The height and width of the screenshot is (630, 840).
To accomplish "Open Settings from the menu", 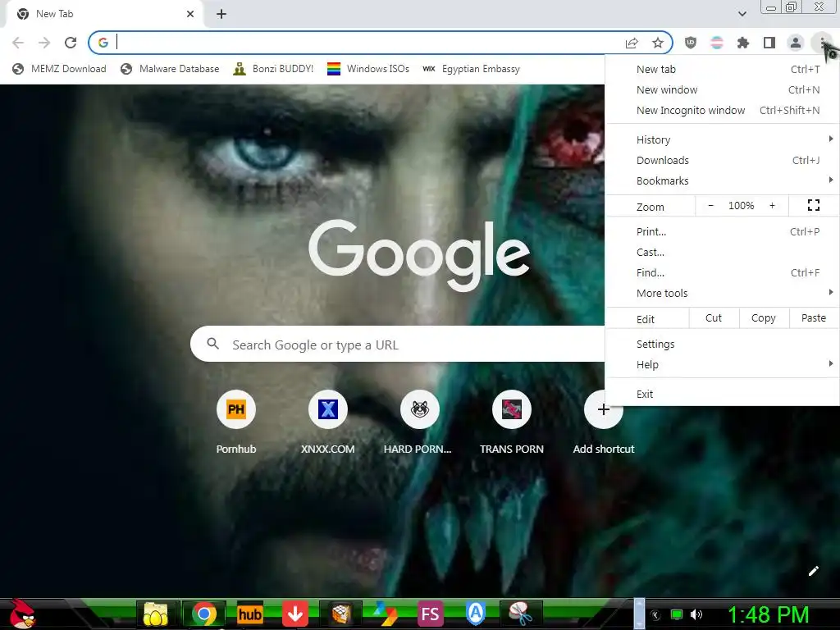I will (722, 344).
